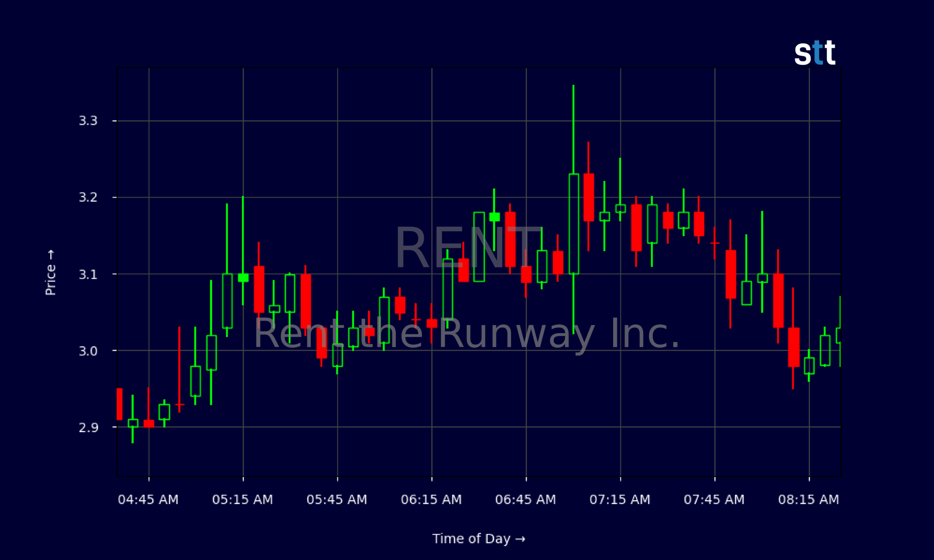Click the 07:15 AM time label
934x560 pixels.
point(620,499)
